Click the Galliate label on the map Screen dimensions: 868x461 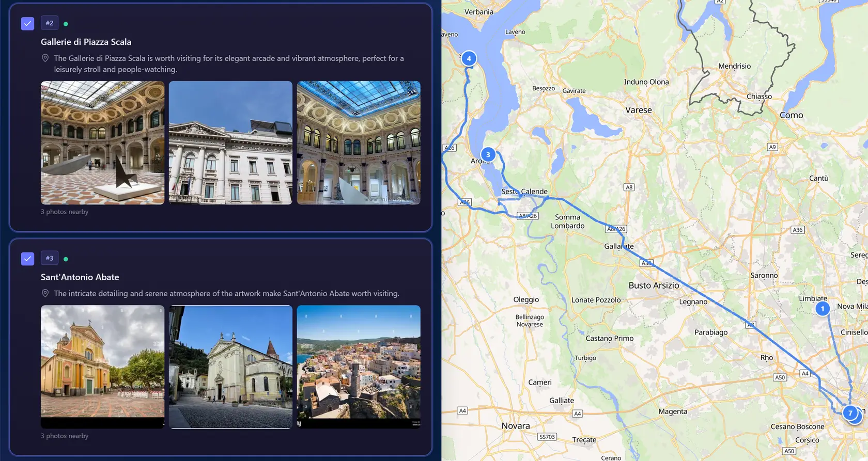(562, 401)
